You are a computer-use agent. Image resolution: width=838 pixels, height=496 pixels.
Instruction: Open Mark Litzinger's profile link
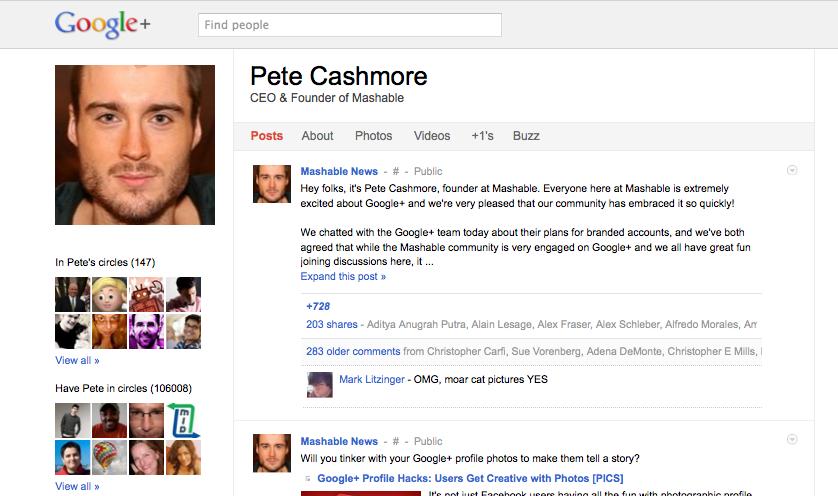tap(372, 379)
